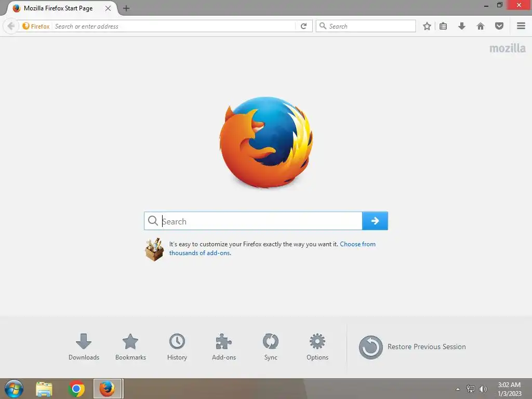Show hidden system tray icons
532x399 pixels.
458,389
